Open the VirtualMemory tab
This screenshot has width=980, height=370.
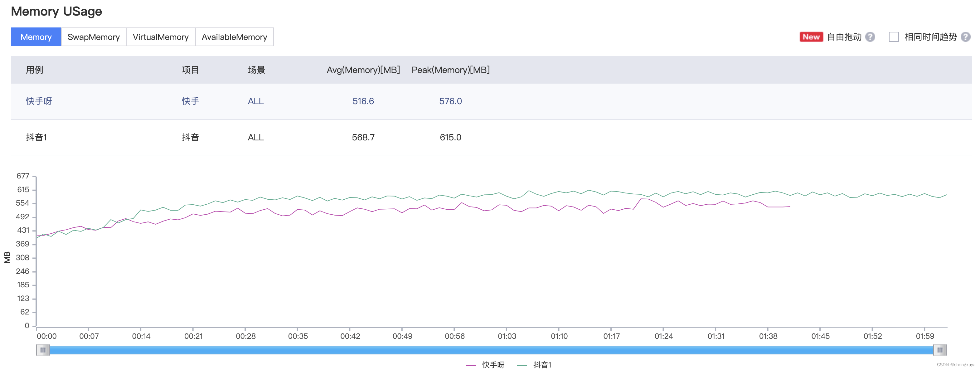point(161,37)
